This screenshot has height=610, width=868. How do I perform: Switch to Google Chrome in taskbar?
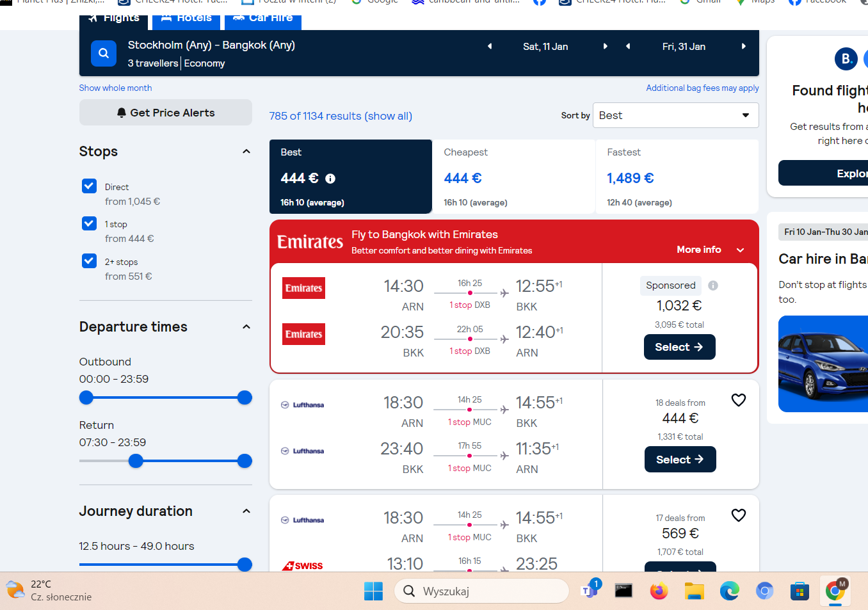tap(835, 591)
